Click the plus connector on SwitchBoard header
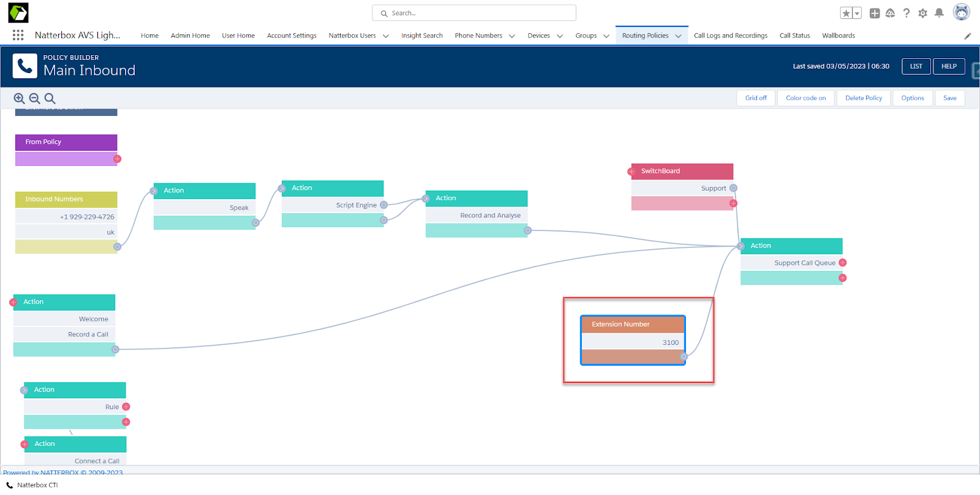Image resolution: width=980 pixels, height=495 pixels. [631, 172]
